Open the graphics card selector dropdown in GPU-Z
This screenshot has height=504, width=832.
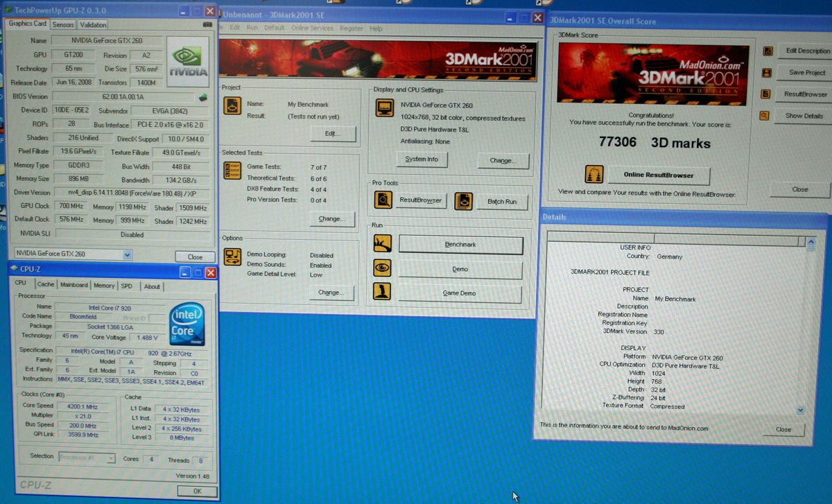127,254
